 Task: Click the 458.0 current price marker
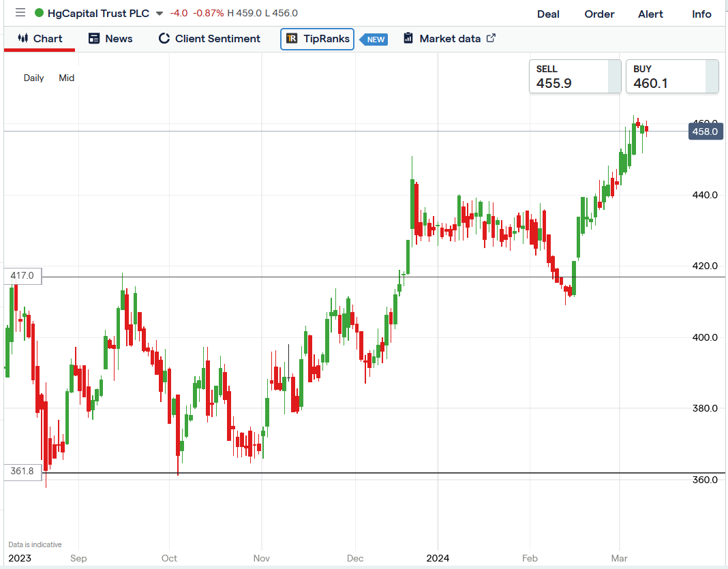coord(705,132)
